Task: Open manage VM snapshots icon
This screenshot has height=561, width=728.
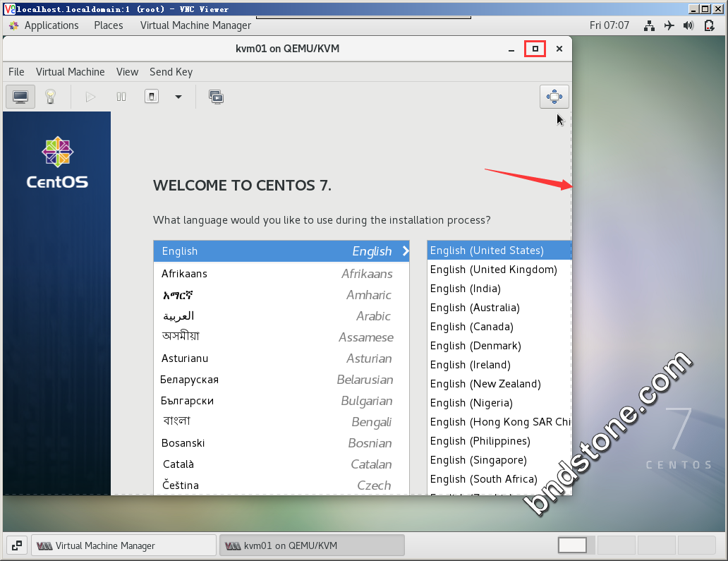Action: point(217,97)
